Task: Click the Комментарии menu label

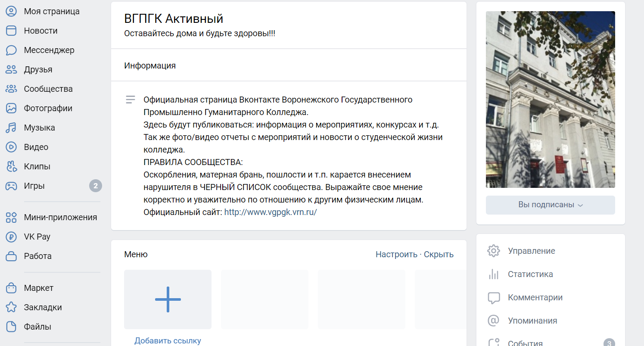Action: (x=535, y=297)
